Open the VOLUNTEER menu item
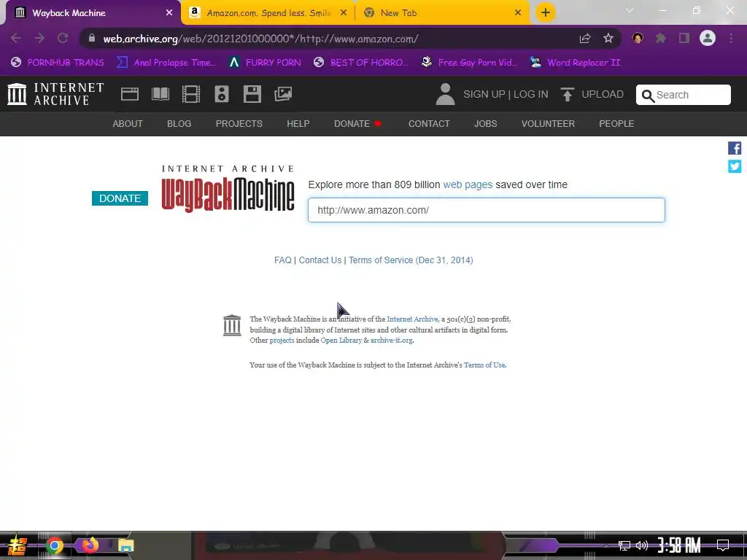The height and width of the screenshot is (560, 747). [548, 124]
